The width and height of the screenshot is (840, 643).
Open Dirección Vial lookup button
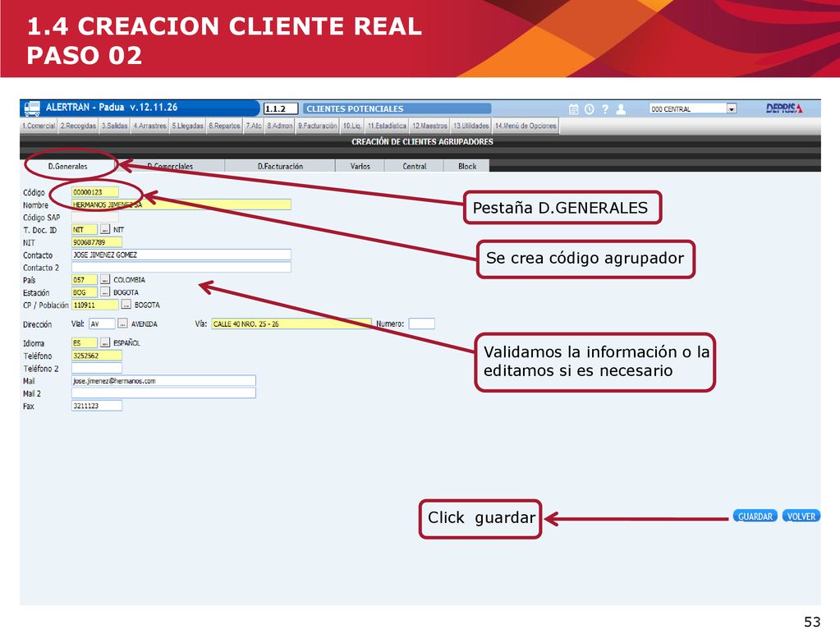coord(122,324)
